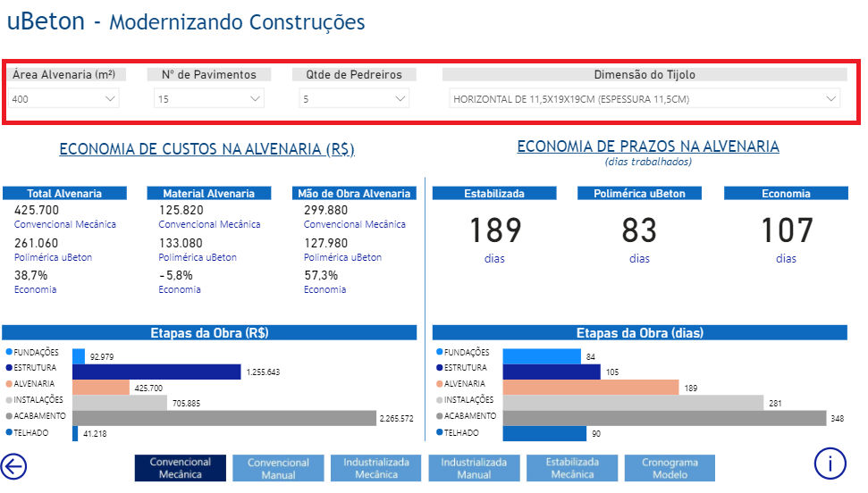Click the 125.820 material value
The width and height of the screenshot is (868, 493).
coord(181,210)
